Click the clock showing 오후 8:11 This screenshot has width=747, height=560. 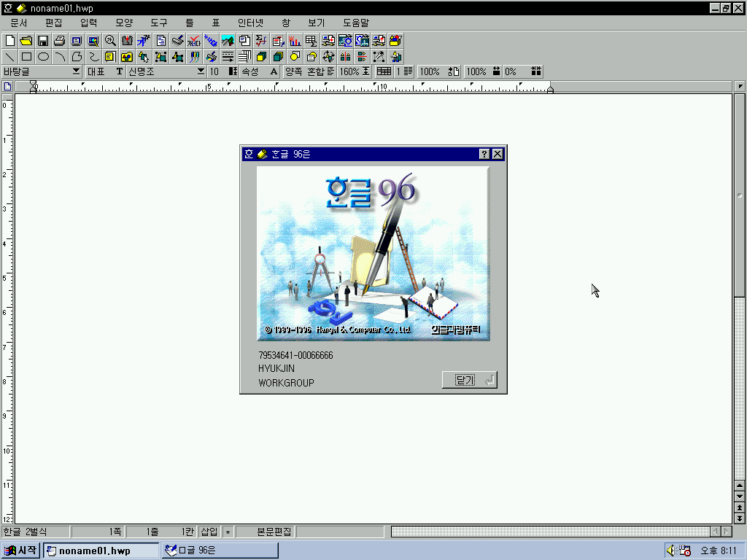pyautogui.click(x=718, y=551)
